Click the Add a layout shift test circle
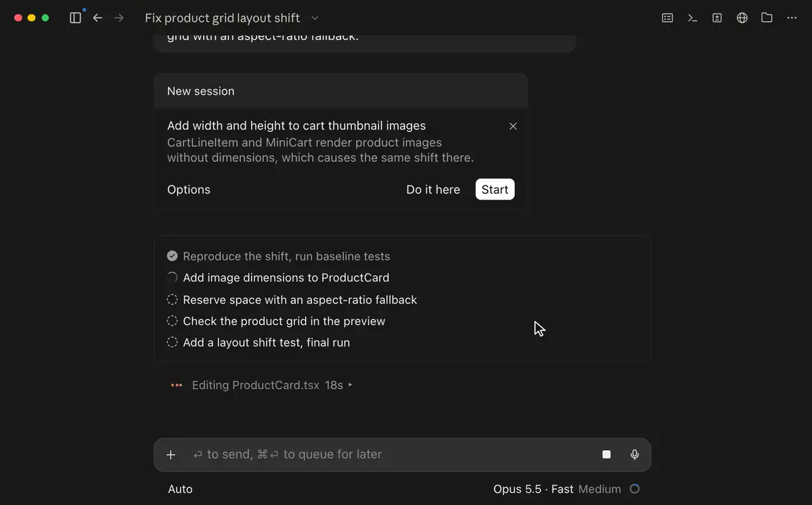Screen dimensions: 812x505 click(173, 343)
